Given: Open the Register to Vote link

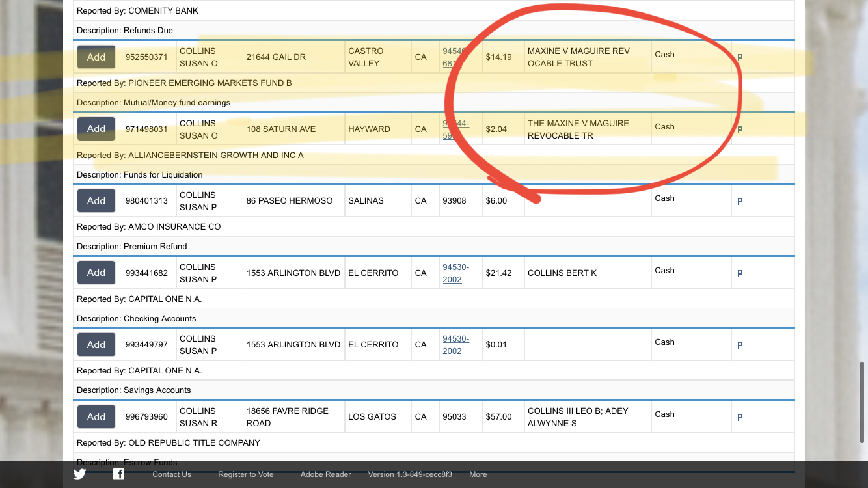Looking at the screenshot, I should [246, 474].
